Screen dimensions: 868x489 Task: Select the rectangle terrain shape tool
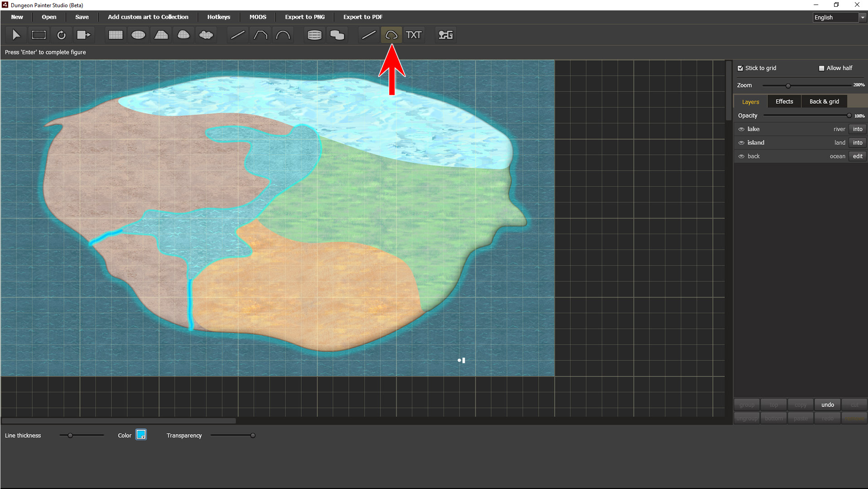116,35
